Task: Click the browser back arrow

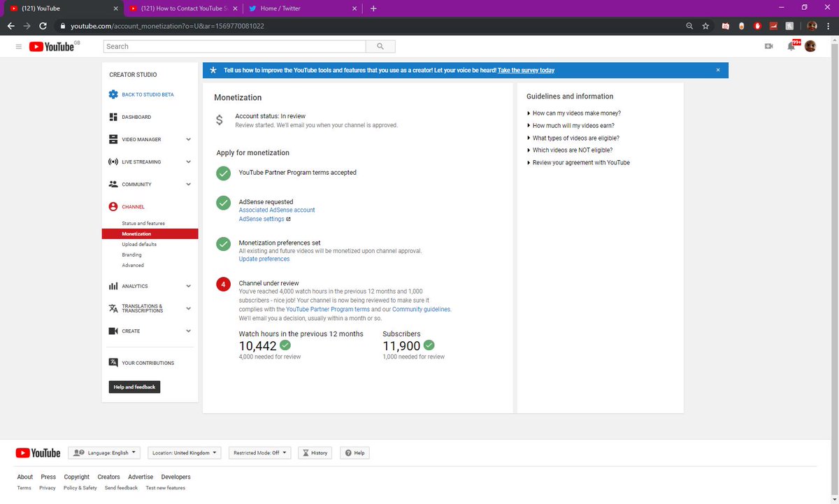Action: 10,26
